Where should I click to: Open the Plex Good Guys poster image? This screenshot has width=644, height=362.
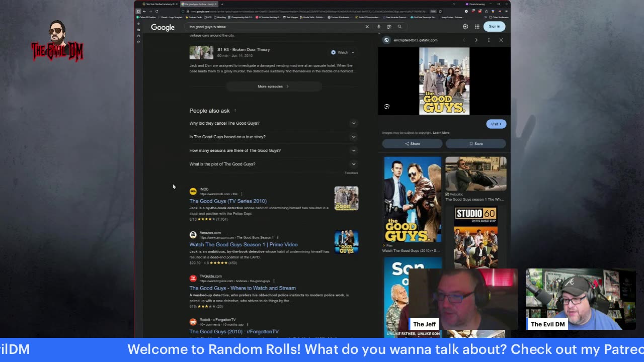[x=413, y=200]
